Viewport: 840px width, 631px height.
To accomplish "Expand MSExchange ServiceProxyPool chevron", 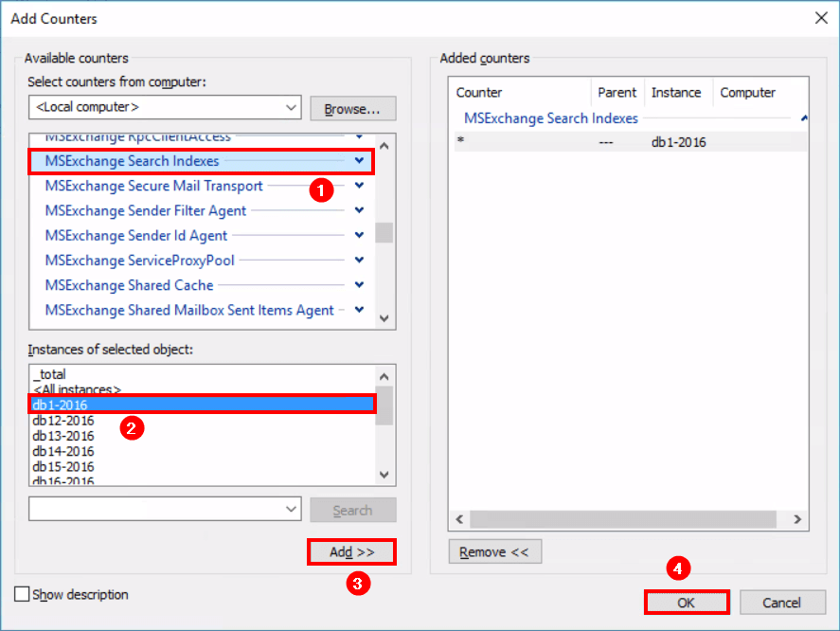I will pyautogui.click(x=359, y=260).
